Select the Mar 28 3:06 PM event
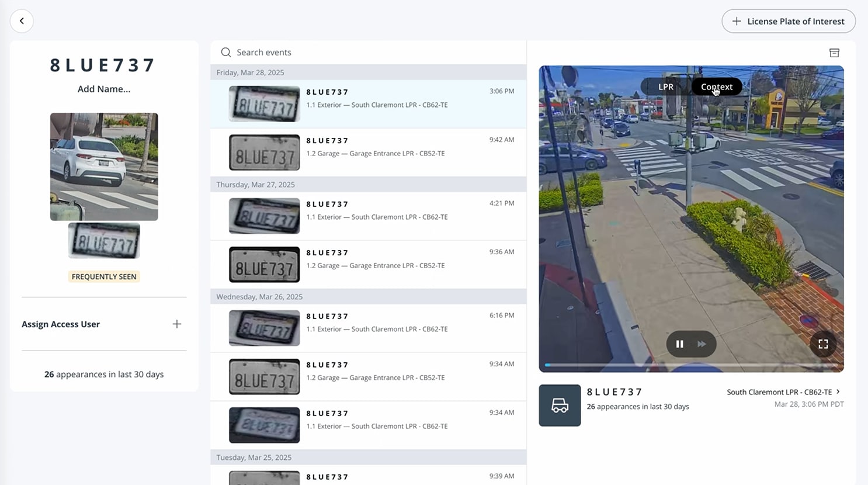Image resolution: width=868 pixels, height=485 pixels. [x=368, y=104]
